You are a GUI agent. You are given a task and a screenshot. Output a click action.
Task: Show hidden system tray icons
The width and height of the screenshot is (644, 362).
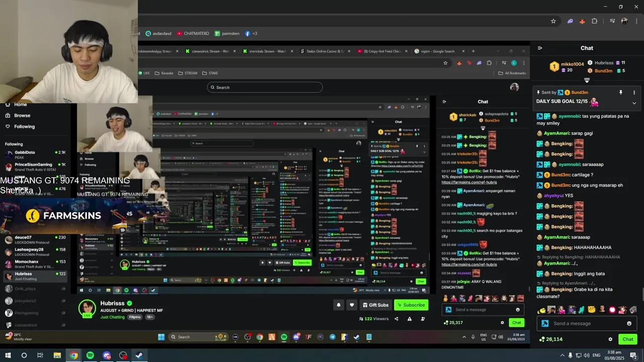point(562,355)
